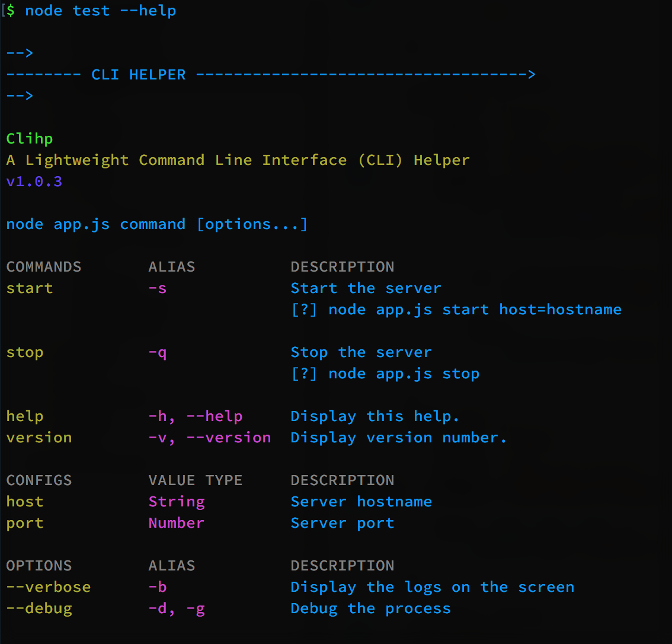This screenshot has width=672, height=644.
Task: Click 'Server hostname' description
Action: click(361, 502)
